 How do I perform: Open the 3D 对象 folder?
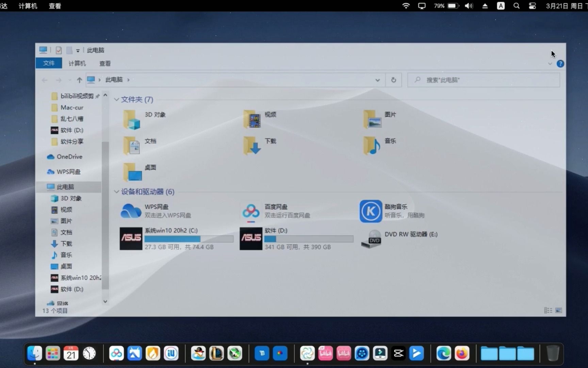[145, 119]
